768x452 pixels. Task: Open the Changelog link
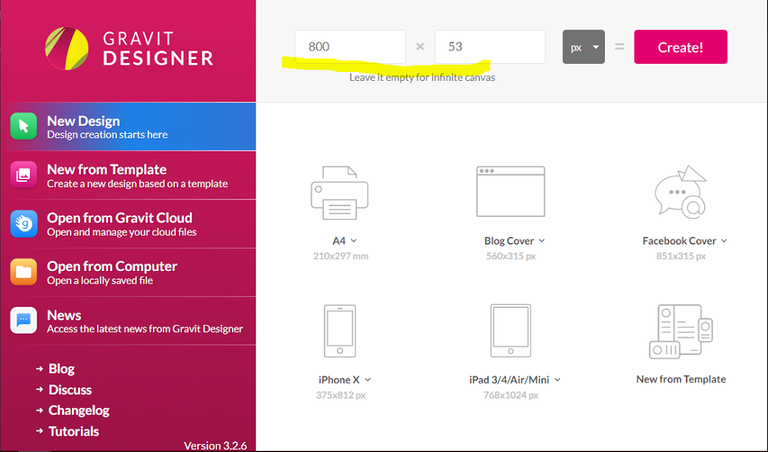(79, 410)
